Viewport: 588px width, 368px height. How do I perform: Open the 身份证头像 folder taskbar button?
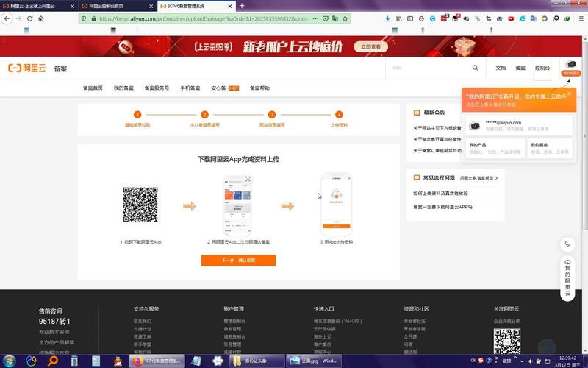pos(257,361)
